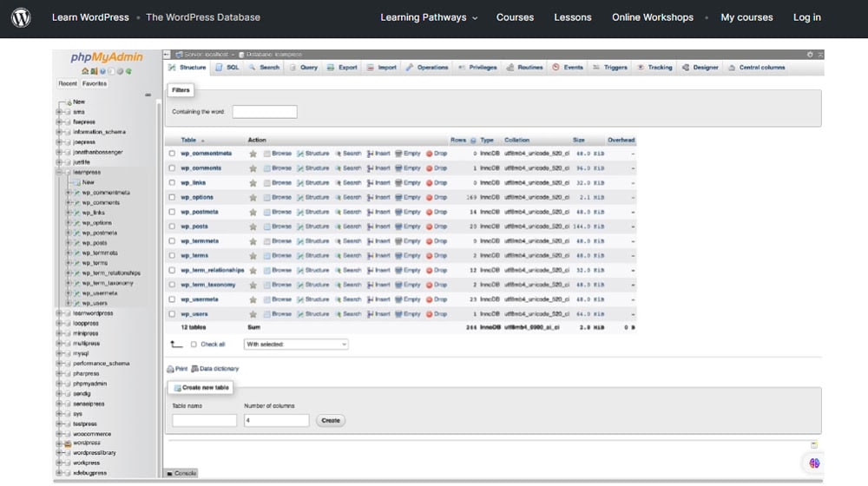Screen dimensions: 868x486
Task: Open Structure for wp_comments row
Action: click(312, 168)
